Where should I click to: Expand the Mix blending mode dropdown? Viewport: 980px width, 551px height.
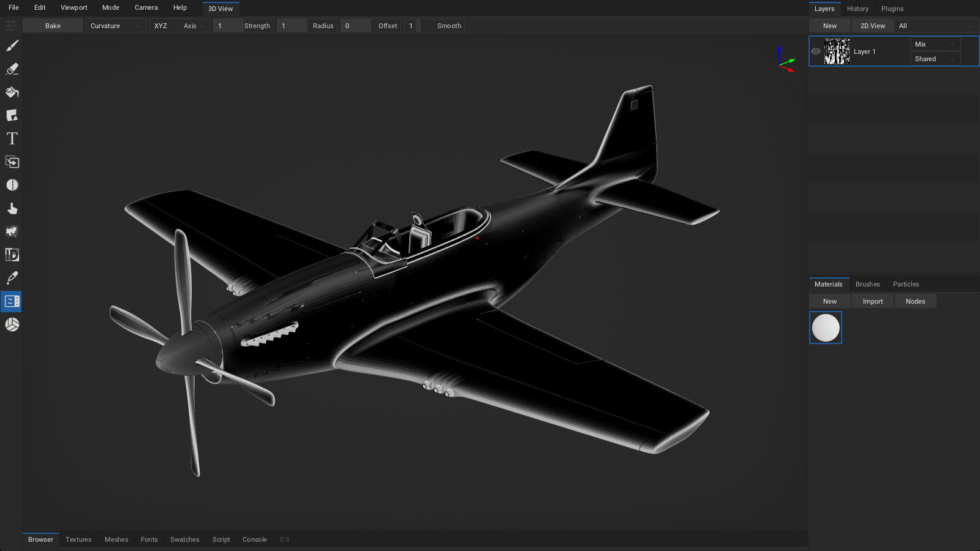coord(934,44)
